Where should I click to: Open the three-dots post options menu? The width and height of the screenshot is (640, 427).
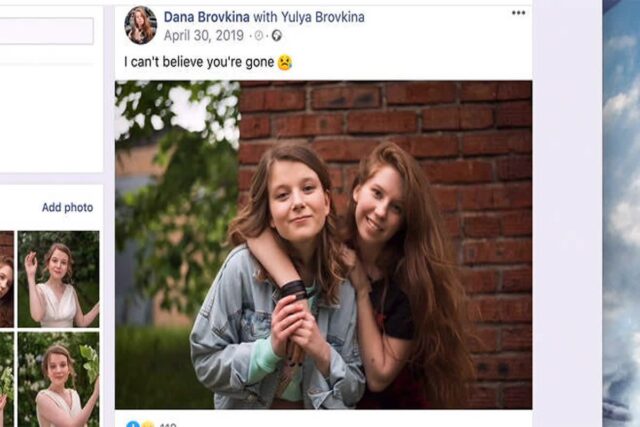(x=518, y=13)
